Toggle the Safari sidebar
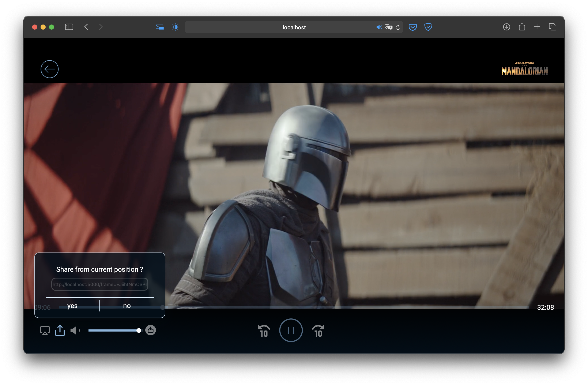 point(69,27)
